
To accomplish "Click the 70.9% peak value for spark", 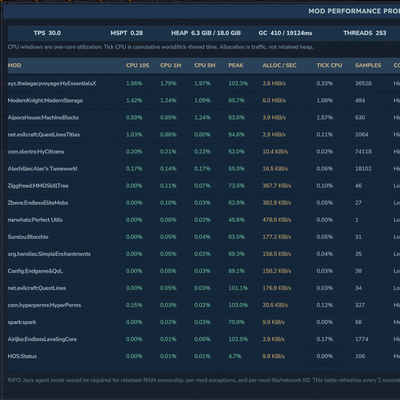I will [x=236, y=322].
